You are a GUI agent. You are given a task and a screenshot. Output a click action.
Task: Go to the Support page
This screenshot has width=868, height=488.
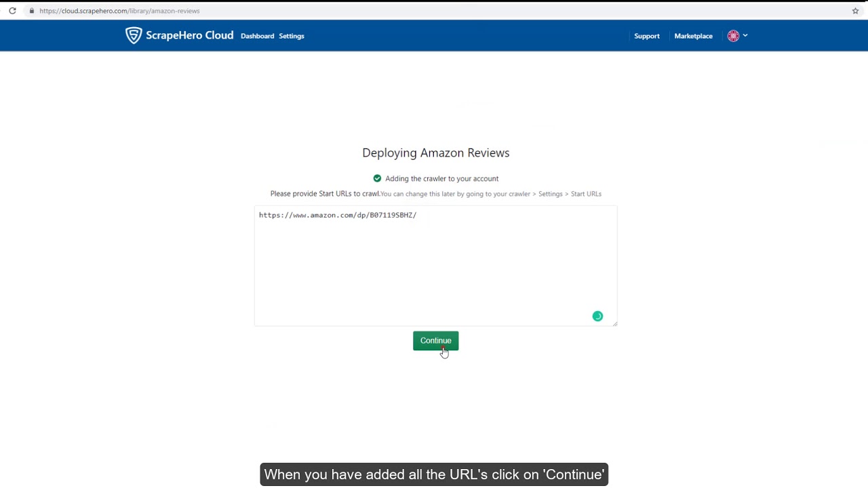[647, 36]
